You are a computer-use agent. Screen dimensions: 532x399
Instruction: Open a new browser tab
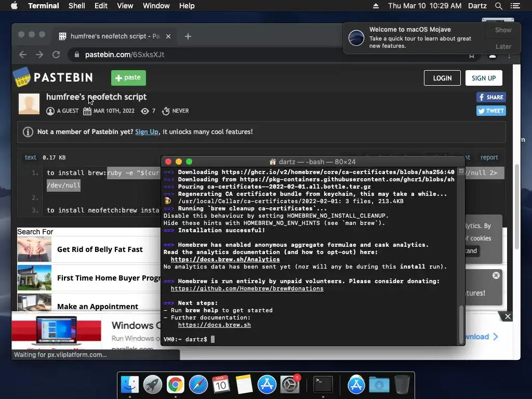(x=188, y=36)
